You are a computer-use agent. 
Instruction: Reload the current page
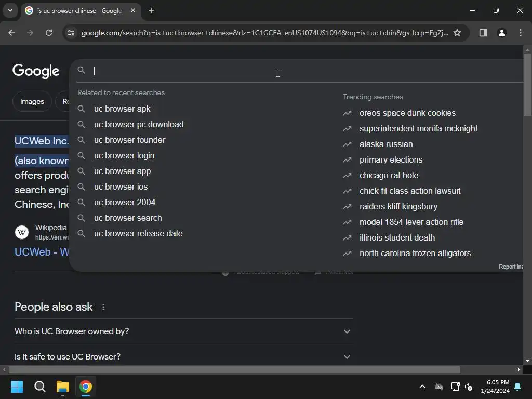click(x=49, y=33)
